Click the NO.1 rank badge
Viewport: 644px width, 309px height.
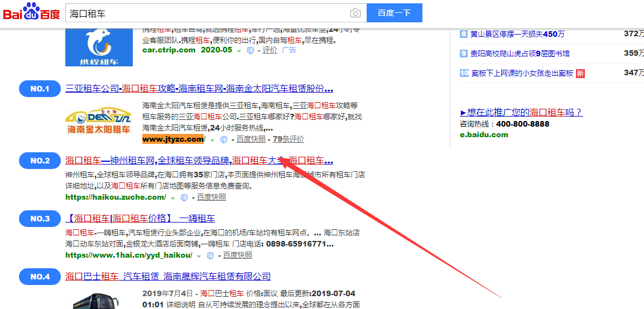click(x=40, y=89)
